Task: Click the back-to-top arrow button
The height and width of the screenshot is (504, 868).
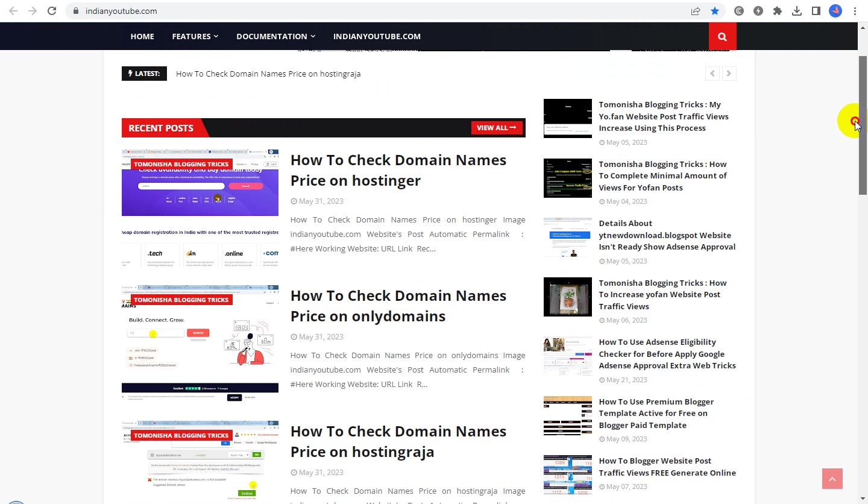Action: 832,479
